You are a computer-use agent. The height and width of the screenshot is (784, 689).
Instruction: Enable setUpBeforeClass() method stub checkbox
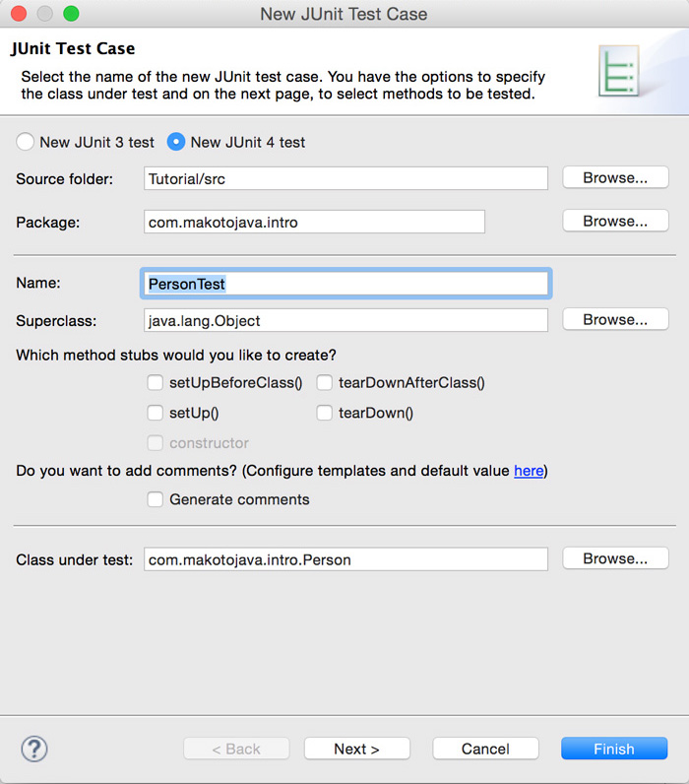[x=155, y=382]
